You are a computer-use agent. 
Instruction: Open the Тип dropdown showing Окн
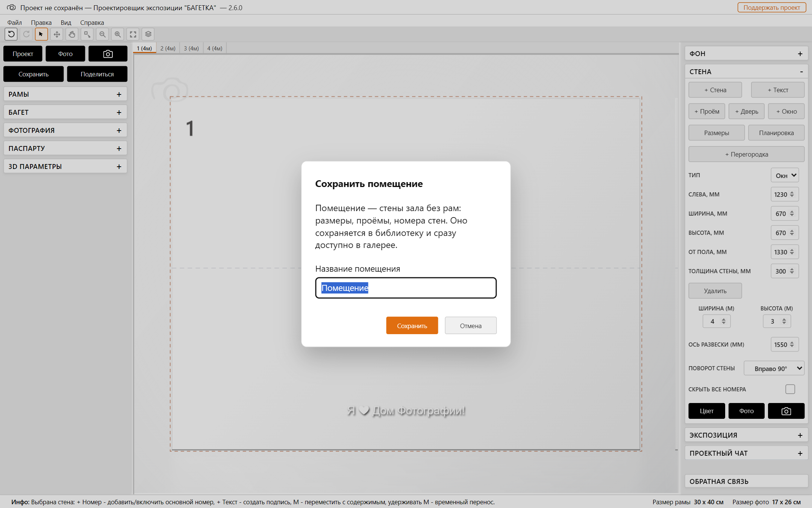[785, 175]
